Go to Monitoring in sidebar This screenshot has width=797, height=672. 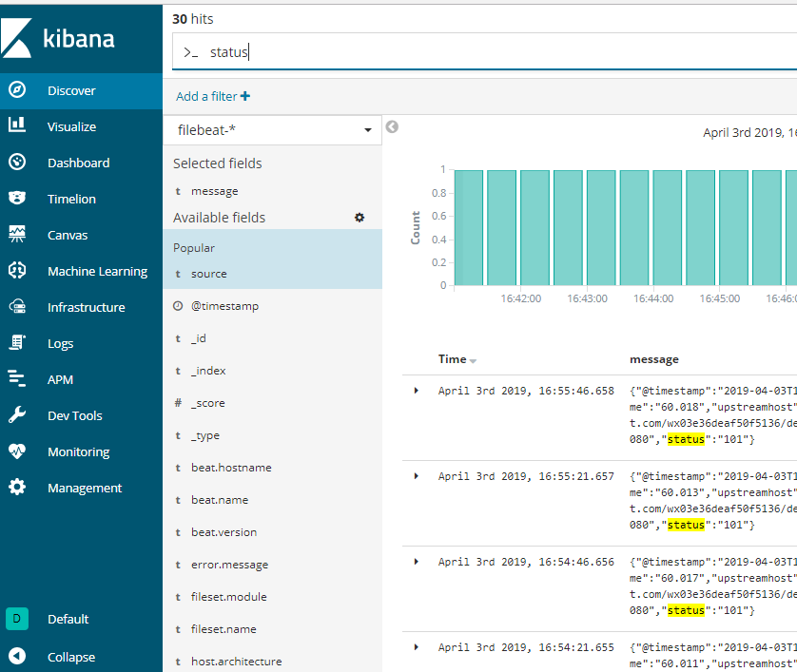pyautogui.click(x=79, y=452)
